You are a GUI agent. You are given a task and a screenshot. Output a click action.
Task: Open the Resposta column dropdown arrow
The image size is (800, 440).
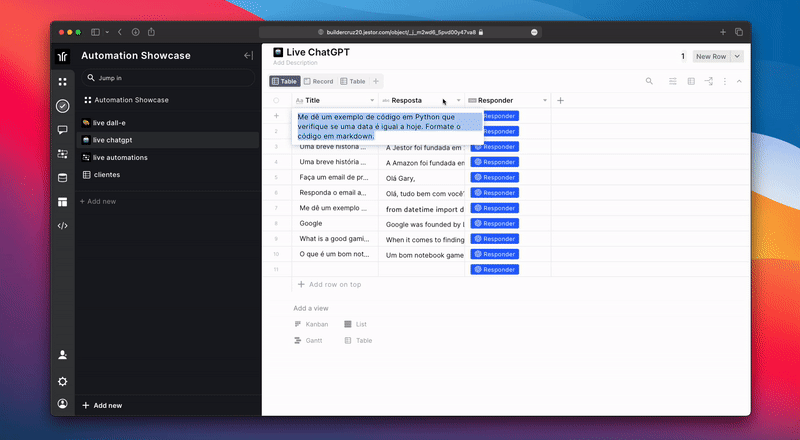(458, 101)
